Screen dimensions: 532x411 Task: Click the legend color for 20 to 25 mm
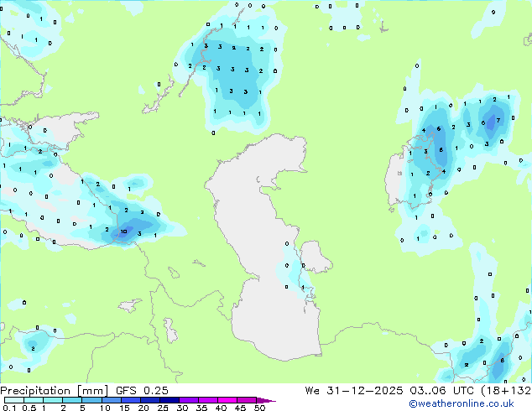point(149,400)
